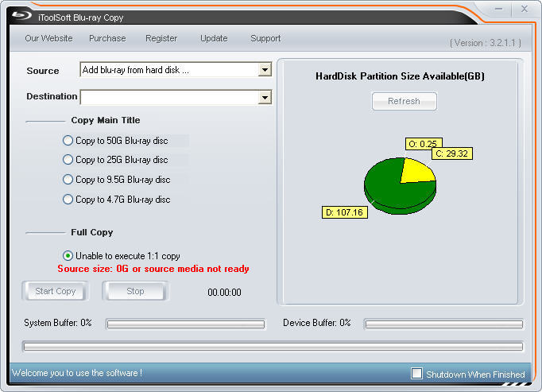Image resolution: width=542 pixels, height=392 pixels.
Task: Open the Purchase menu item
Action: pos(107,38)
